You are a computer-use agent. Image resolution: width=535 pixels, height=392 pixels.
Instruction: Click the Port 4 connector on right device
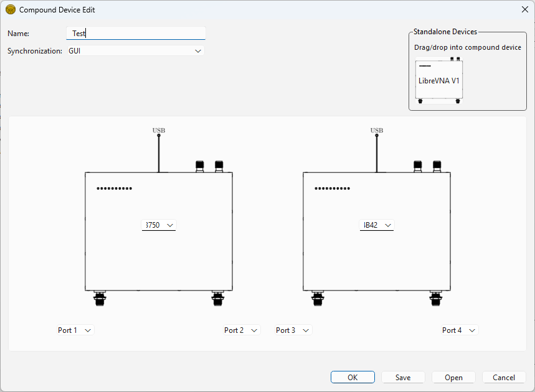click(x=435, y=299)
